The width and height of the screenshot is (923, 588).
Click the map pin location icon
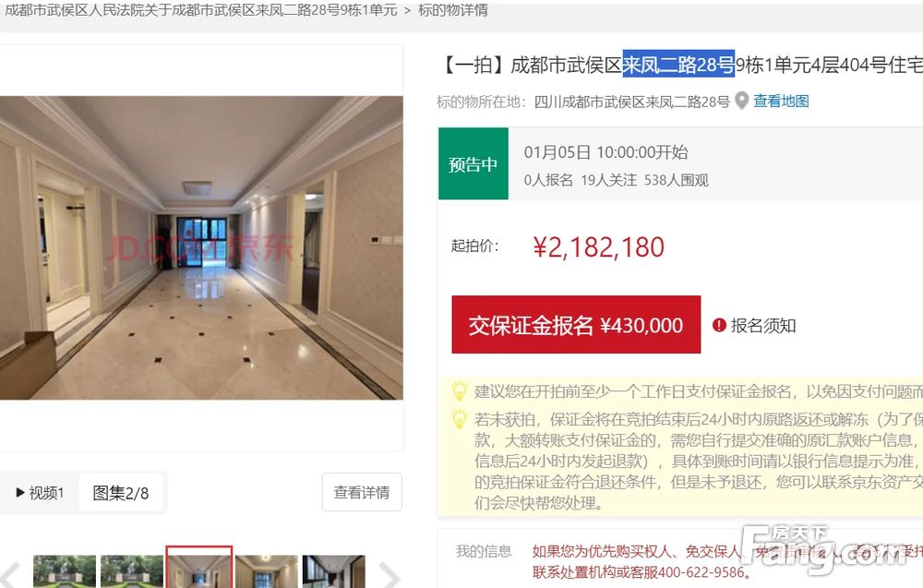[742, 101]
